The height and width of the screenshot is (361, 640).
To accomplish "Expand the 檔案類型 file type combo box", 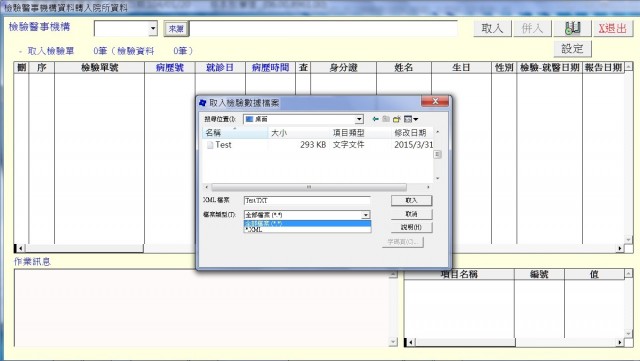I will pyautogui.click(x=366, y=215).
